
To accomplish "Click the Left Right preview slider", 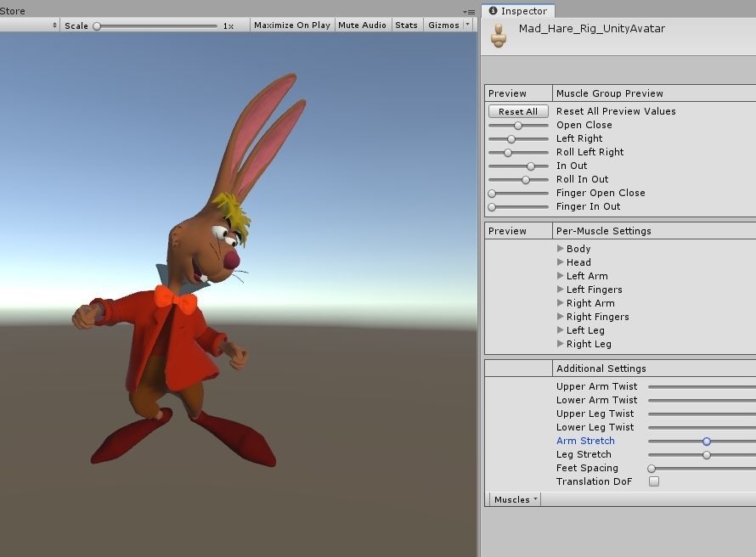I will [518, 138].
